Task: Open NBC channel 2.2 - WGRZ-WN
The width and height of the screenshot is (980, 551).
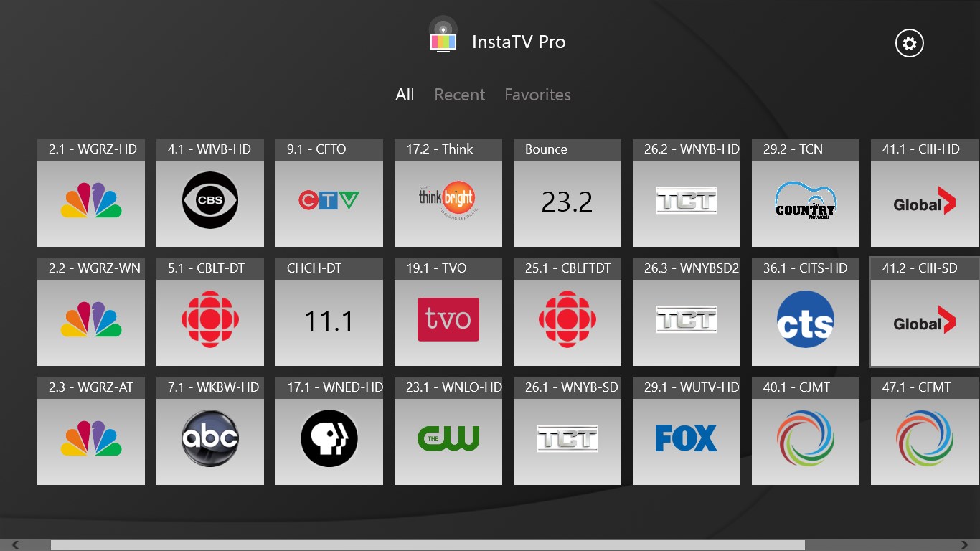Action: point(91,312)
